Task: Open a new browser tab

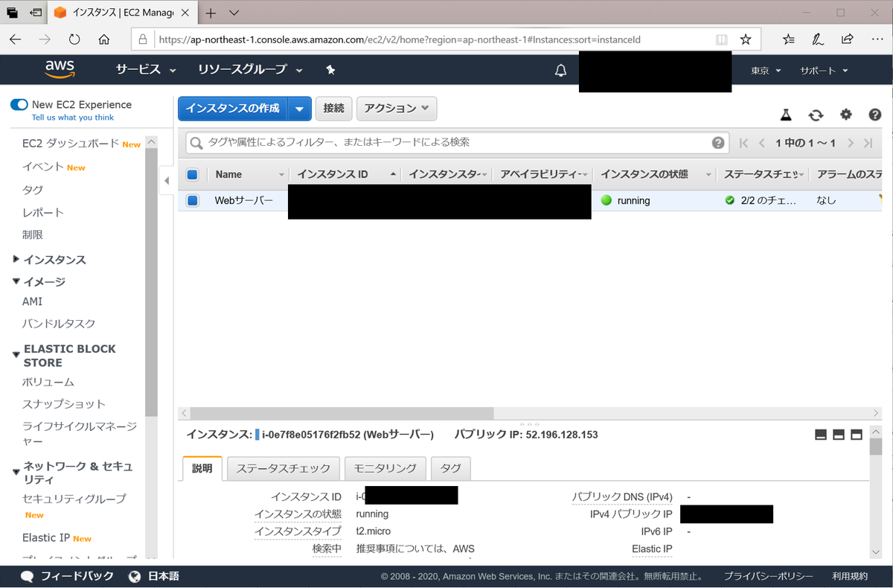Action: click(211, 13)
